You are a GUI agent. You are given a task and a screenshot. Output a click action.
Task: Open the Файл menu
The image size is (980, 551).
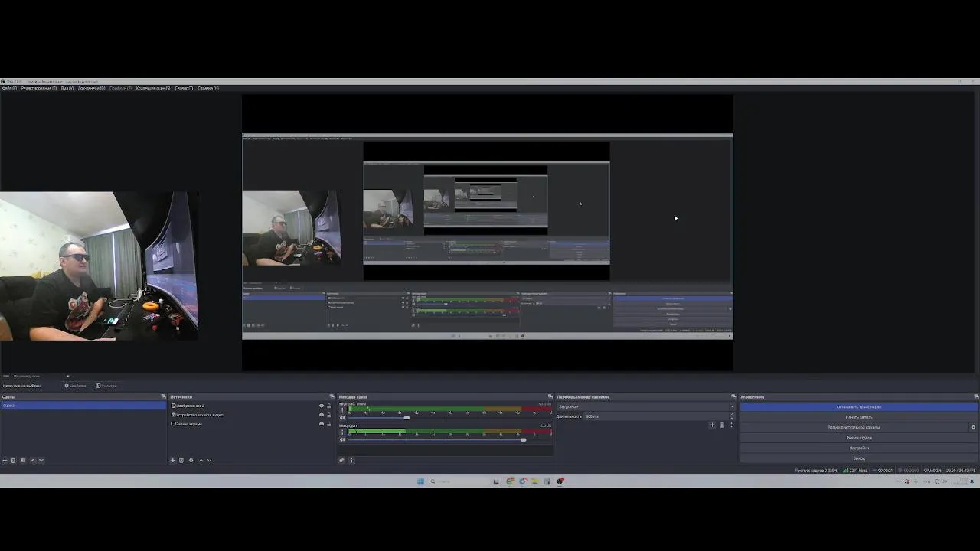pos(9,88)
